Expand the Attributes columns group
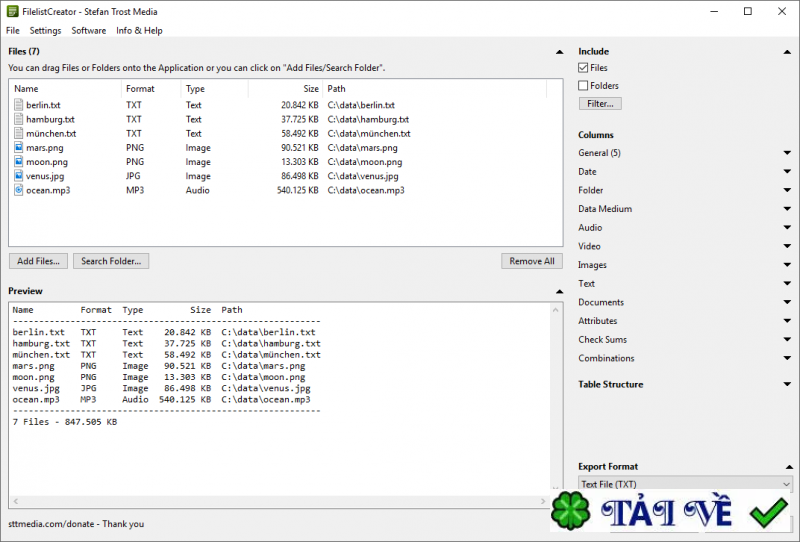 pyautogui.click(x=787, y=321)
